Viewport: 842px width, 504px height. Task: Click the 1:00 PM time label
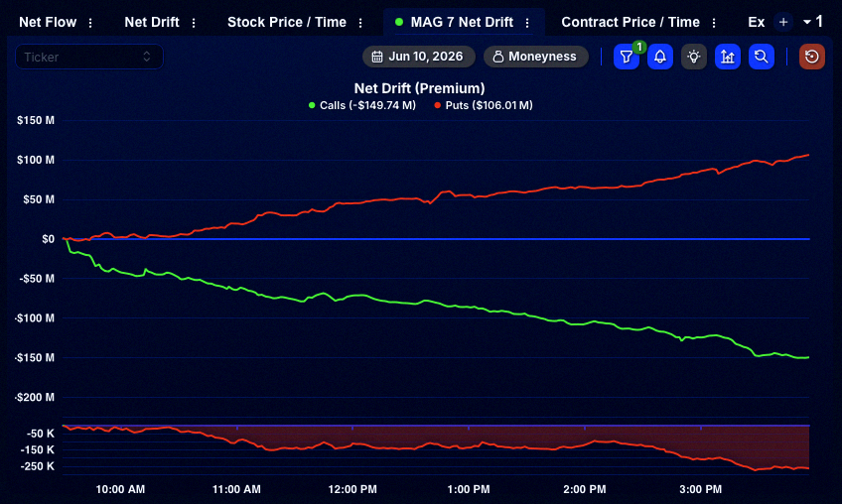469,489
